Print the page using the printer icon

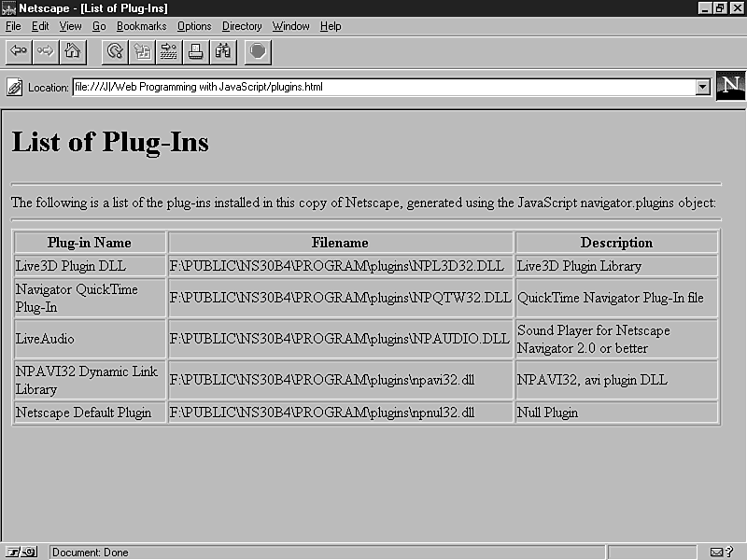(x=196, y=51)
